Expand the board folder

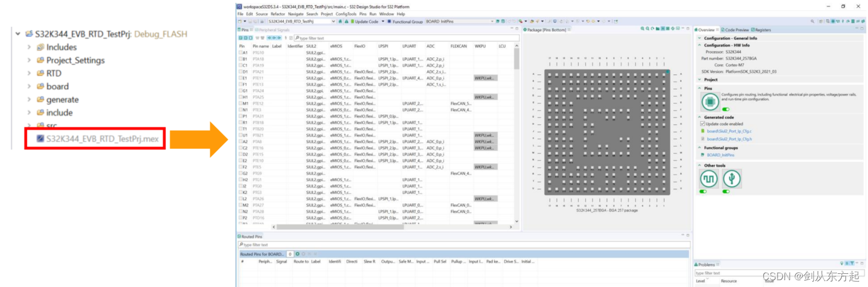29,86
